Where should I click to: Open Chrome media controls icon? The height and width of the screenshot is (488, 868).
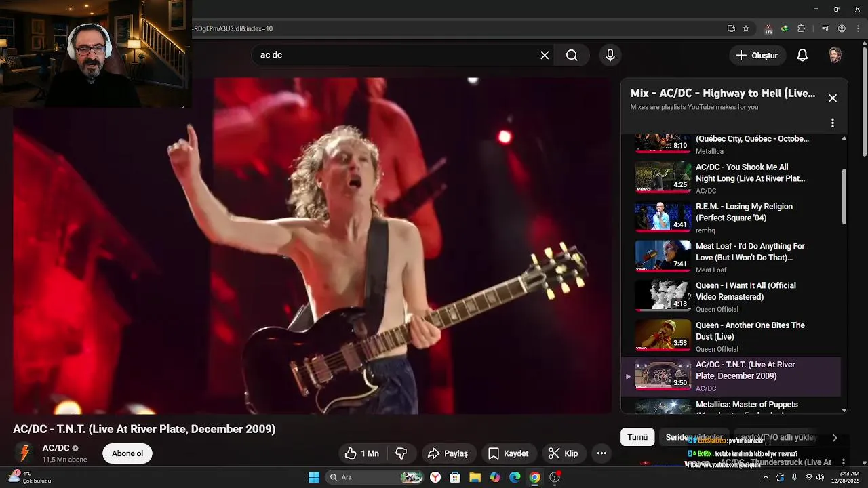pos(825,28)
